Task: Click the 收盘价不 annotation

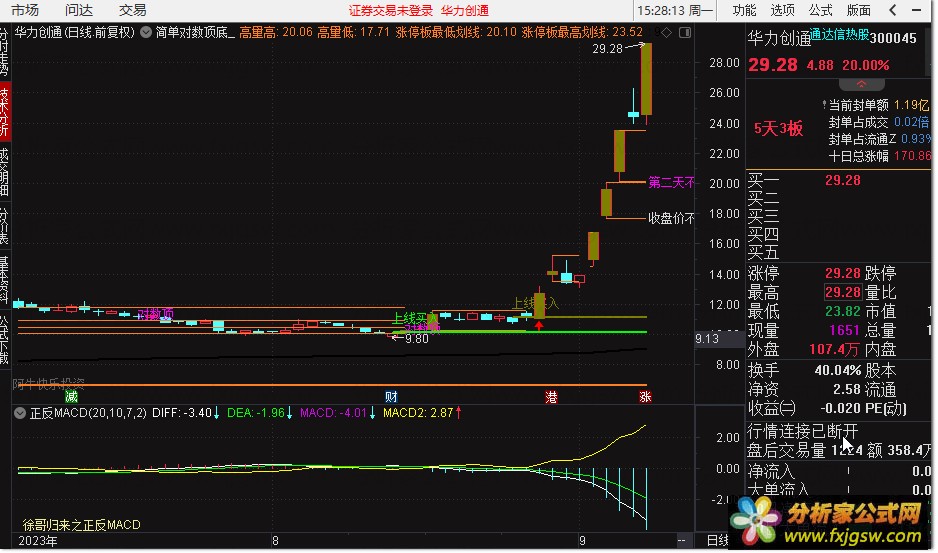Action: pyautogui.click(x=671, y=218)
